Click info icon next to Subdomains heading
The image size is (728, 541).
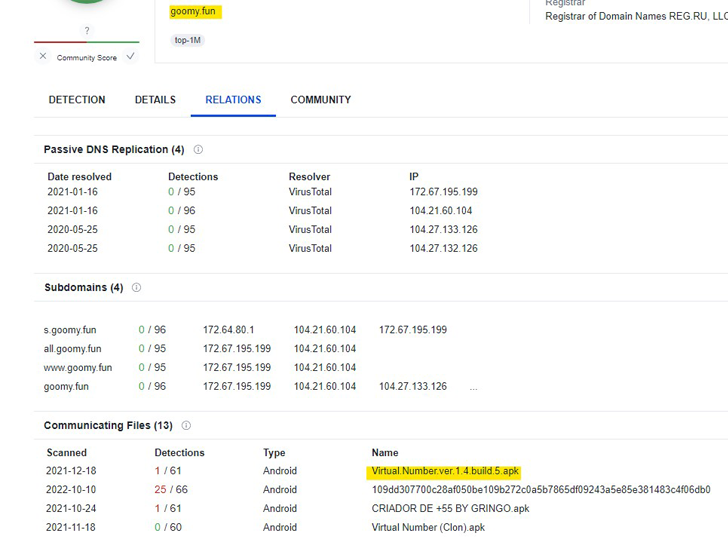pyautogui.click(x=137, y=288)
